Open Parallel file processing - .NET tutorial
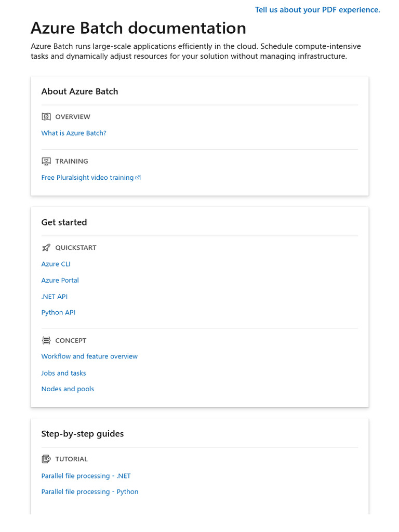 86,476
